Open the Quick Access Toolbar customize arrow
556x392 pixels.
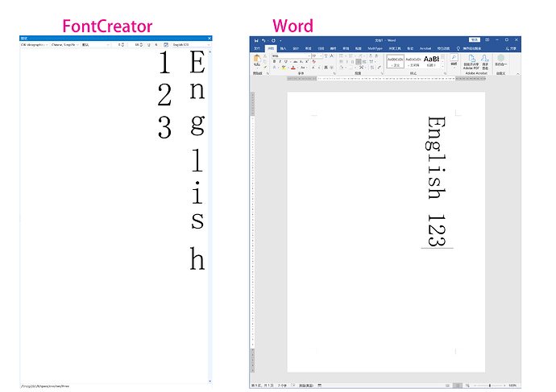coord(280,41)
